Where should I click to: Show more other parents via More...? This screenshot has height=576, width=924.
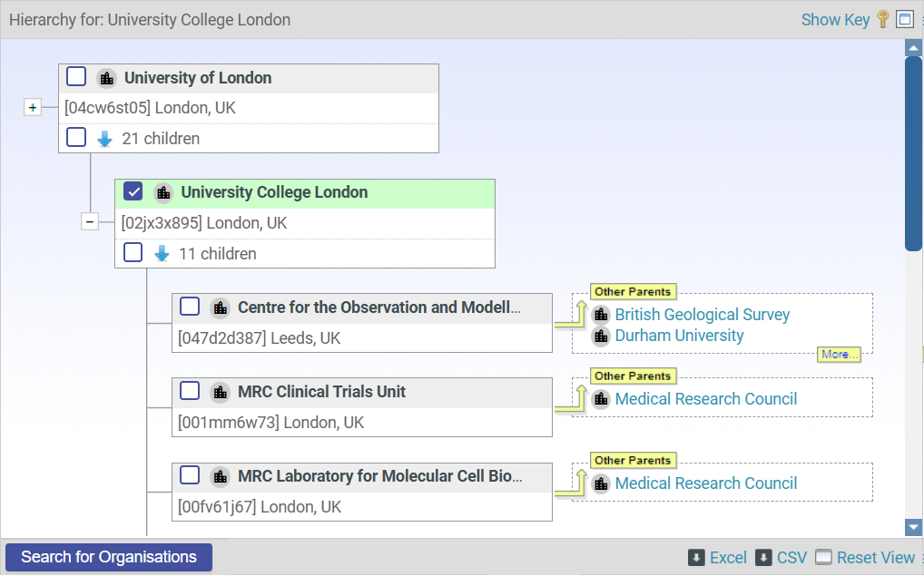pos(839,355)
